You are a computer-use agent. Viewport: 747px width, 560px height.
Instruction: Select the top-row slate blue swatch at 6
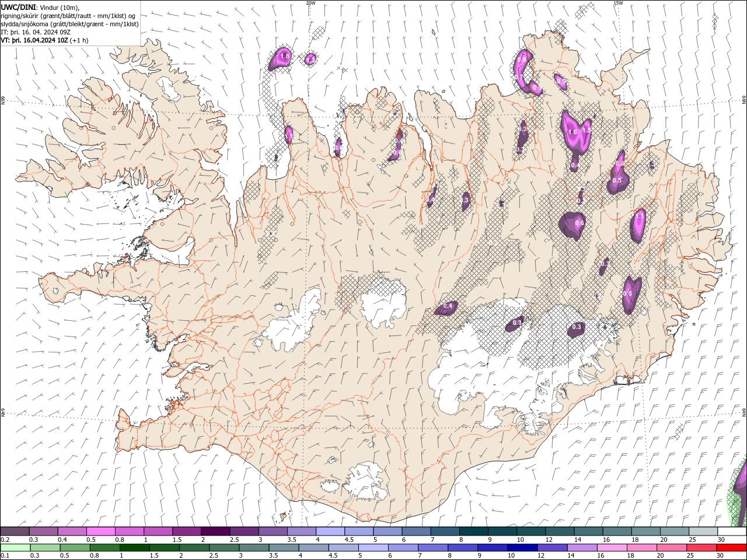click(416, 531)
